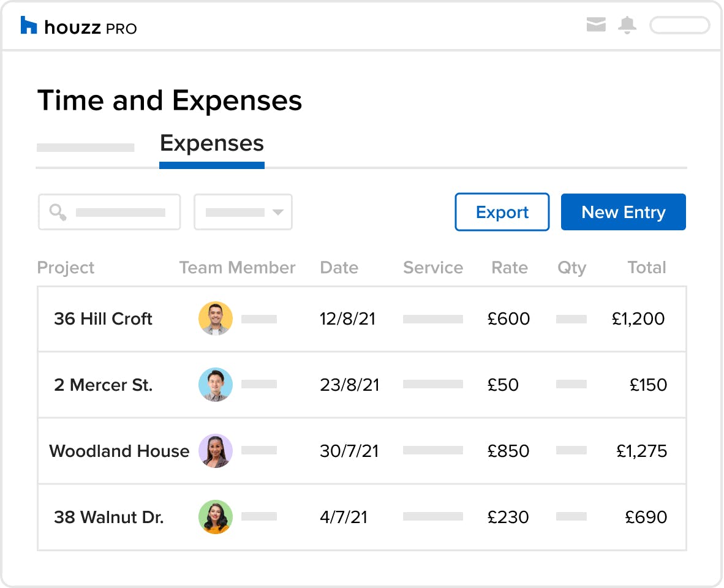This screenshot has width=724, height=588.
Task: Click the profile control in the top-right corner
Action: 679,25
